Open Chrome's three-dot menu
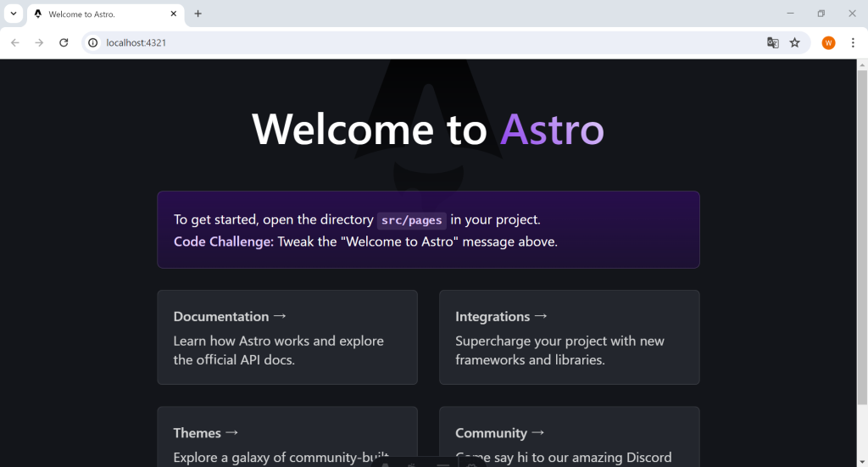The width and height of the screenshot is (868, 467). [853, 42]
